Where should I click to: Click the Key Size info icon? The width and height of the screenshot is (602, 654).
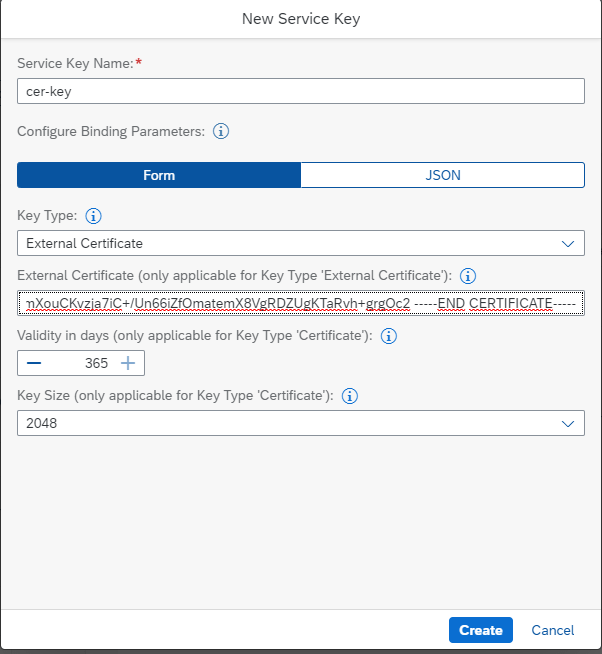click(x=350, y=396)
